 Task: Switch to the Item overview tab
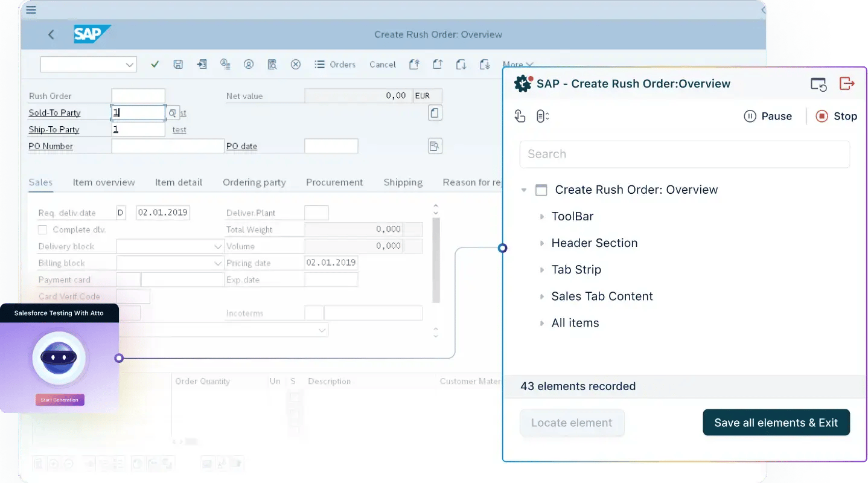point(103,182)
